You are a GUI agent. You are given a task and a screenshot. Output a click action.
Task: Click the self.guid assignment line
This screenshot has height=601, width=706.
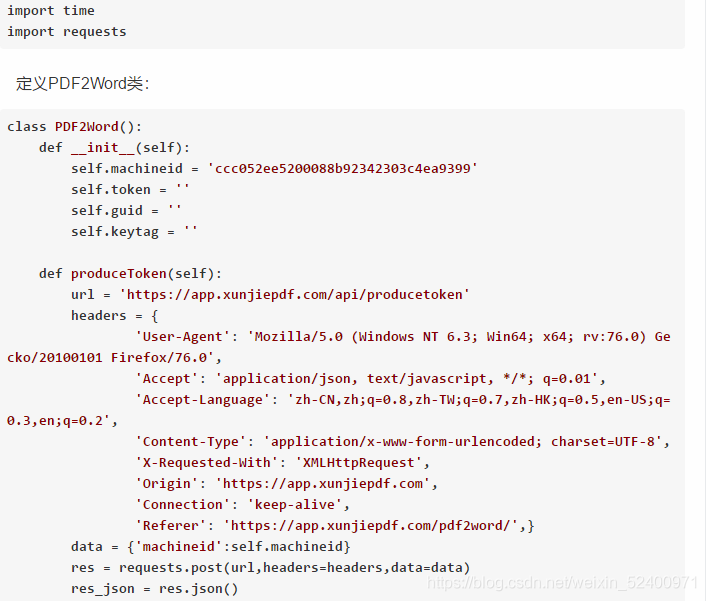point(126,211)
